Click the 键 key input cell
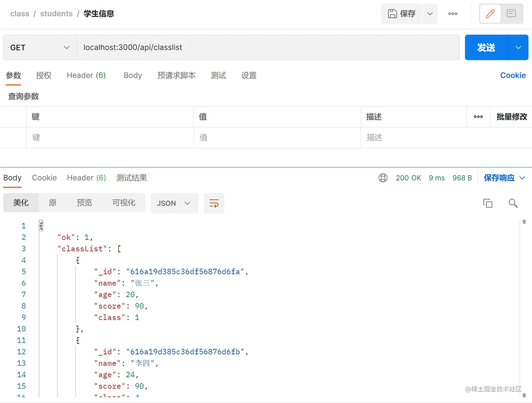Viewport: 532px width, 403px height. point(110,138)
